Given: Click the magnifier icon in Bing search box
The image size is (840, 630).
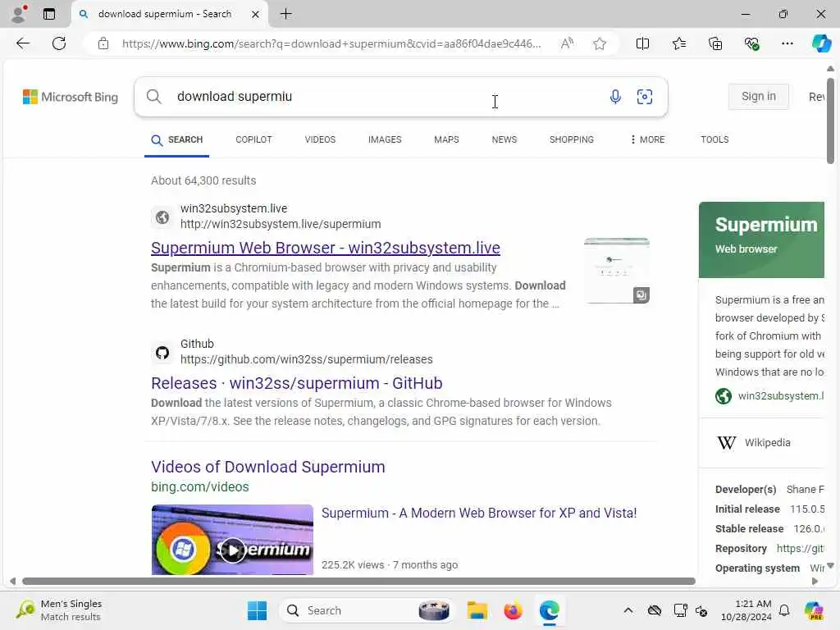Looking at the screenshot, I should pos(153,97).
